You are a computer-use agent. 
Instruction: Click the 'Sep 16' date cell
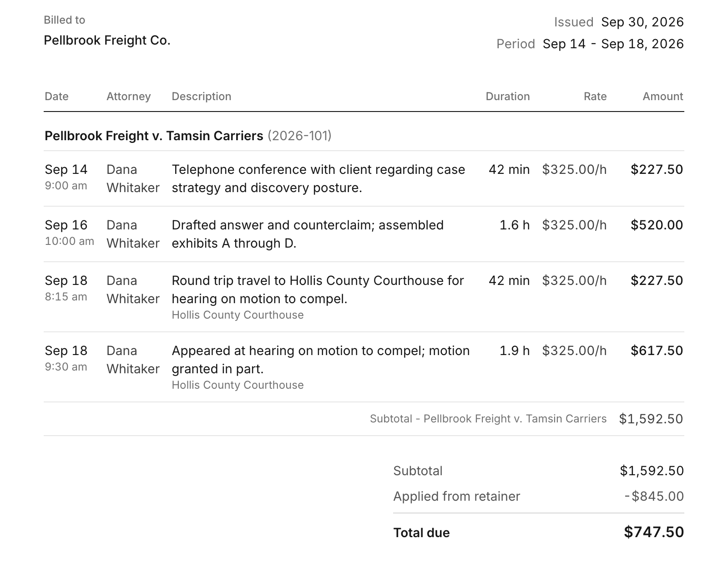tap(66, 225)
